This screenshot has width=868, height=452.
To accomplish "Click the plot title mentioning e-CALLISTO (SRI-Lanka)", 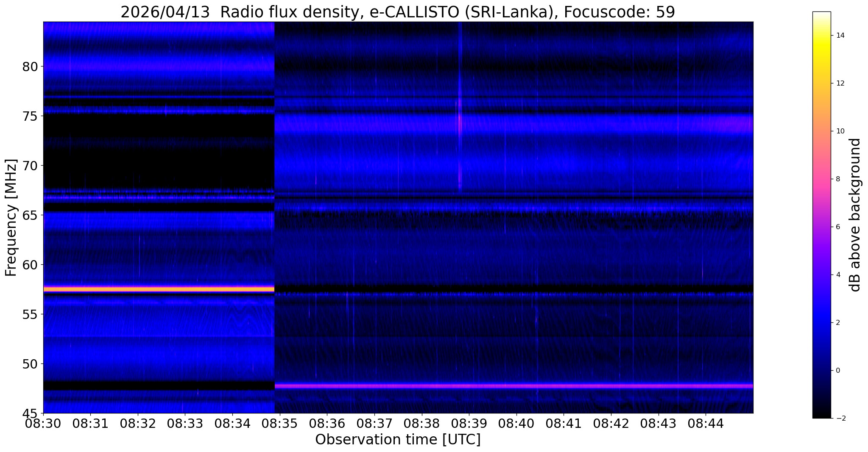I will click(x=398, y=12).
